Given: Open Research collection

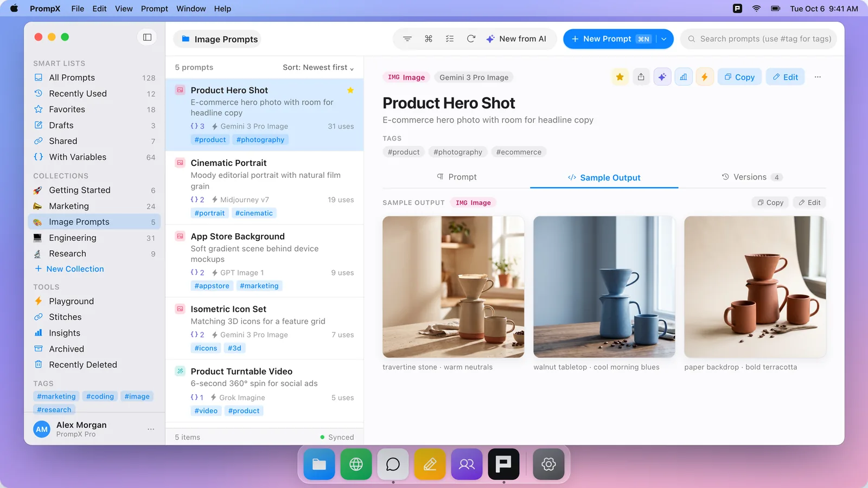Looking at the screenshot, I should pos(94,254).
